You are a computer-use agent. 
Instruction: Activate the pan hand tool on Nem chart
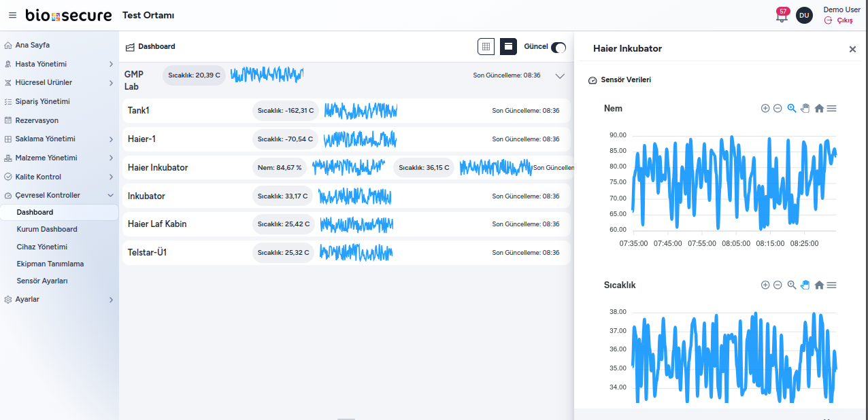click(805, 108)
